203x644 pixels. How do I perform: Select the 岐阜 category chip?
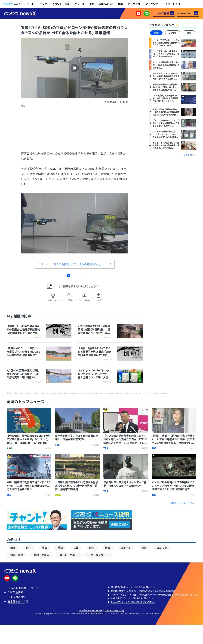click(x=44, y=548)
